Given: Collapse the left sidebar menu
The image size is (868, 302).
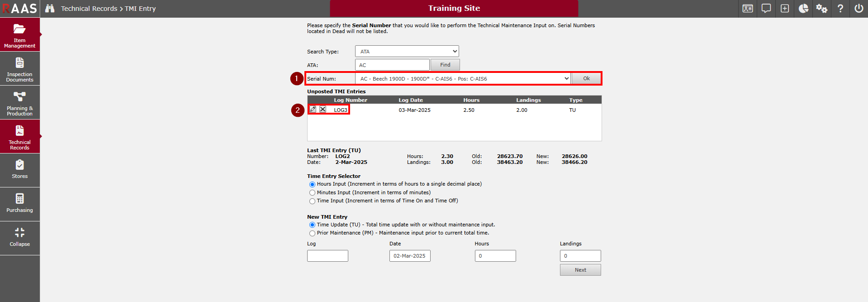Looking at the screenshot, I should click(x=20, y=238).
